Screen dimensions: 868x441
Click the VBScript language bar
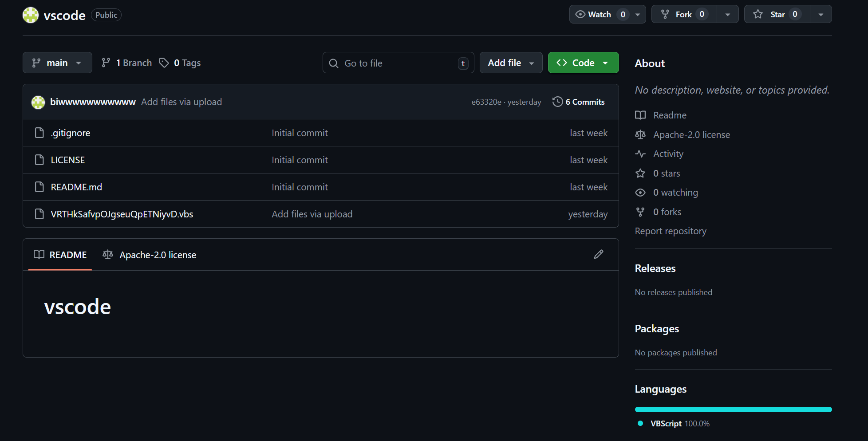pyautogui.click(x=733, y=409)
